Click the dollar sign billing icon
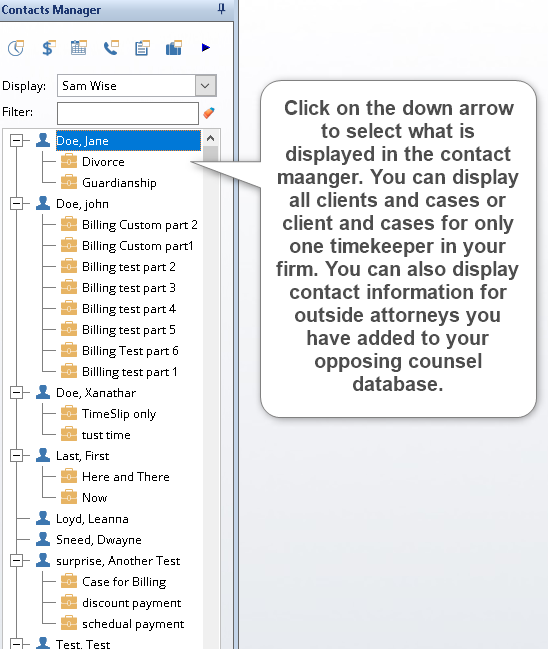 click(48, 48)
